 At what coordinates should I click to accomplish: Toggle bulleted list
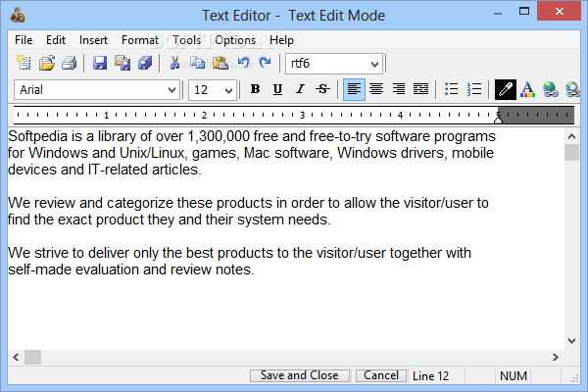click(x=451, y=89)
